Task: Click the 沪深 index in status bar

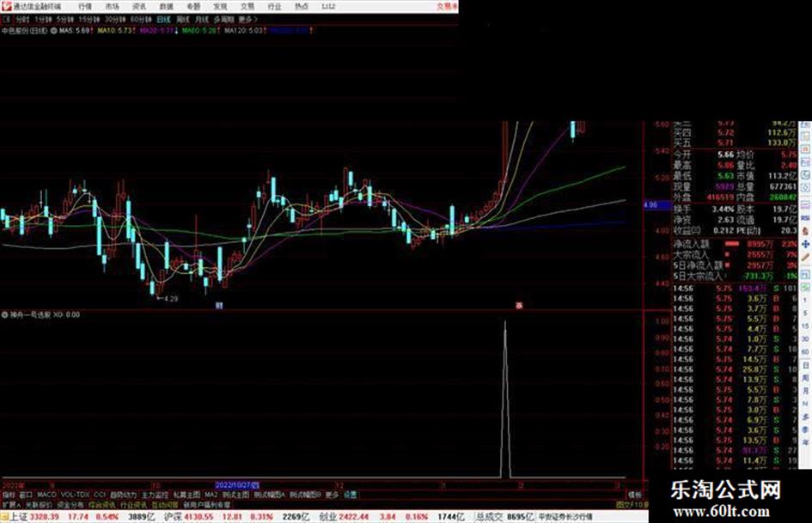Action: [173, 517]
